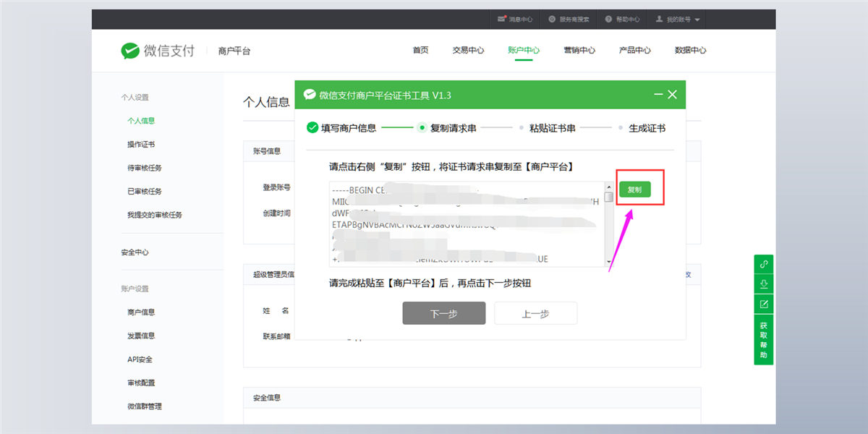Click the 账号信息 section header
Viewport: 868px width, 434px height.
point(267,151)
